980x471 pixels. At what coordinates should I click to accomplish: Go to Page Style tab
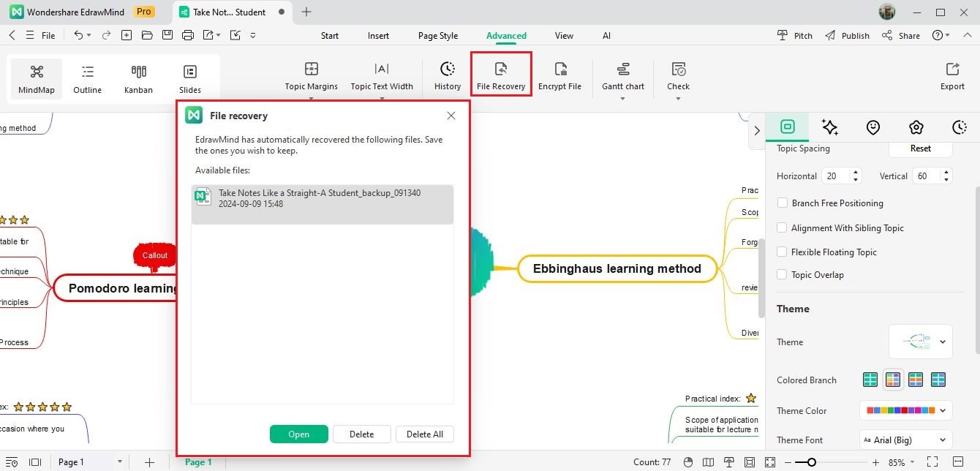coord(438,35)
